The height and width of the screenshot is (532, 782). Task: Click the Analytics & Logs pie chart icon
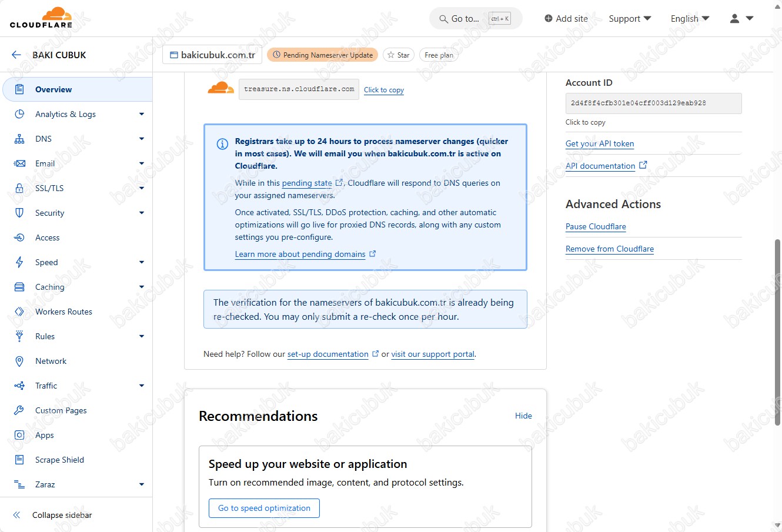click(x=19, y=114)
